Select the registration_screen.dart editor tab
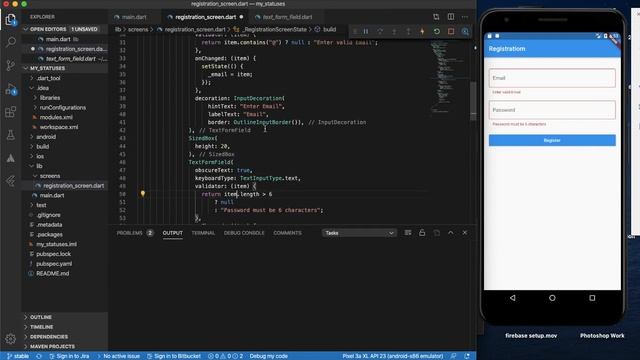The width and height of the screenshot is (640, 360). 205,17
